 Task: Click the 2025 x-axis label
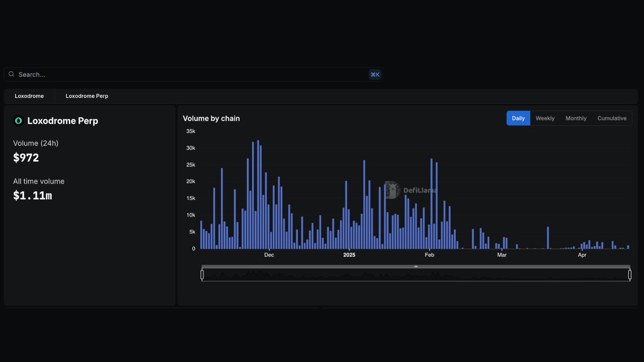pyautogui.click(x=349, y=255)
